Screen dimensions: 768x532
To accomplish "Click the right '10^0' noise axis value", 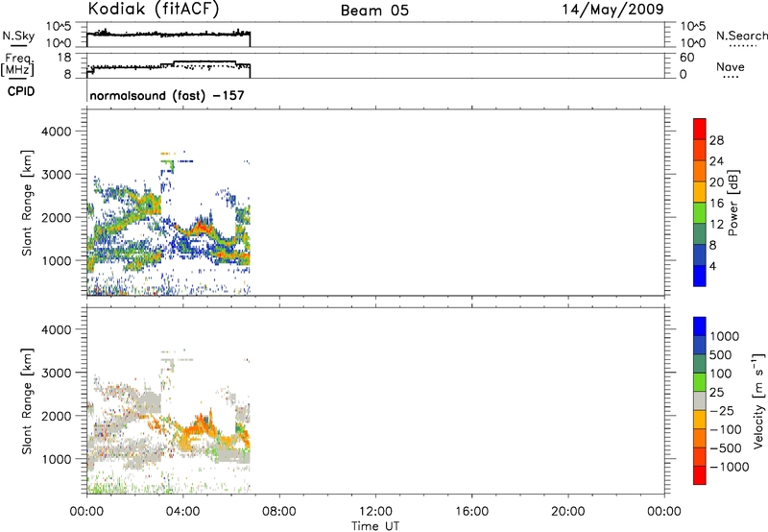I will (x=693, y=42).
